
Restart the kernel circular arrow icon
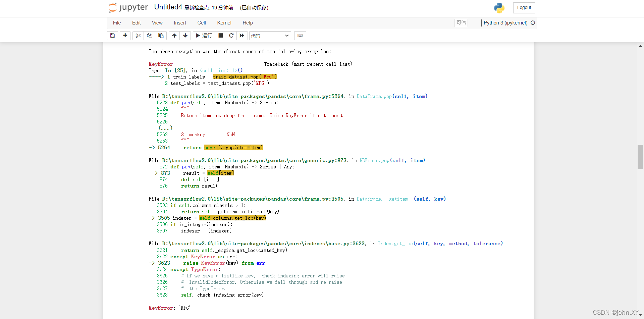pyautogui.click(x=231, y=36)
